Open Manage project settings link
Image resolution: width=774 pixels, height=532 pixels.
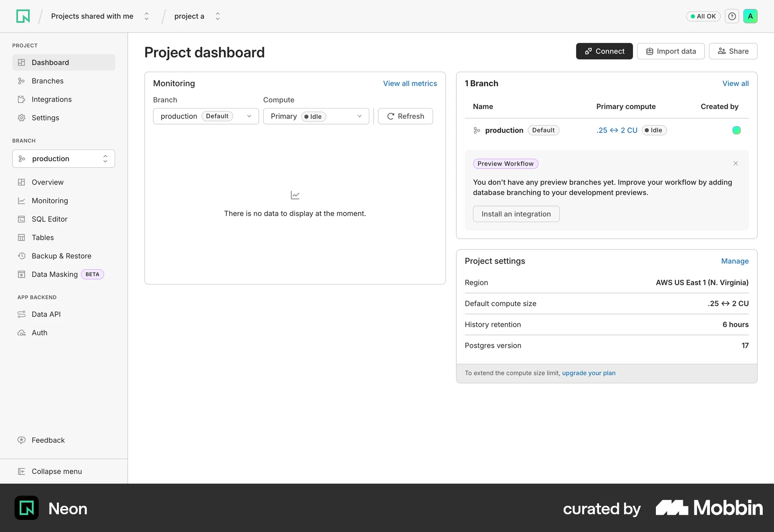point(734,261)
